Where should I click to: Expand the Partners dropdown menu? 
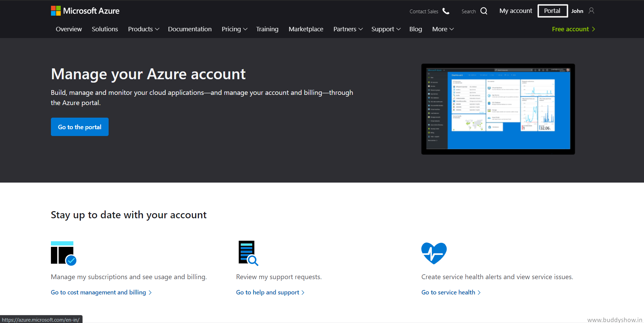(x=348, y=29)
